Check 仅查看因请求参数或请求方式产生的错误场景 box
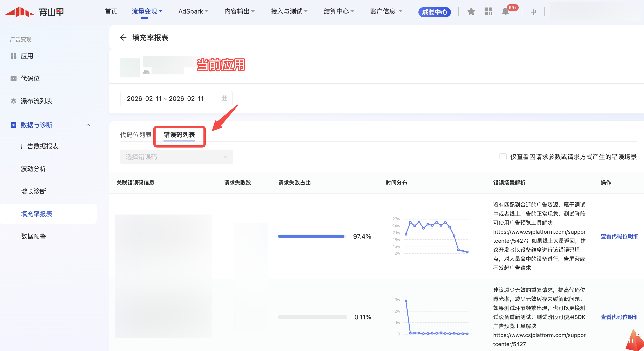The image size is (644, 351). tap(503, 157)
